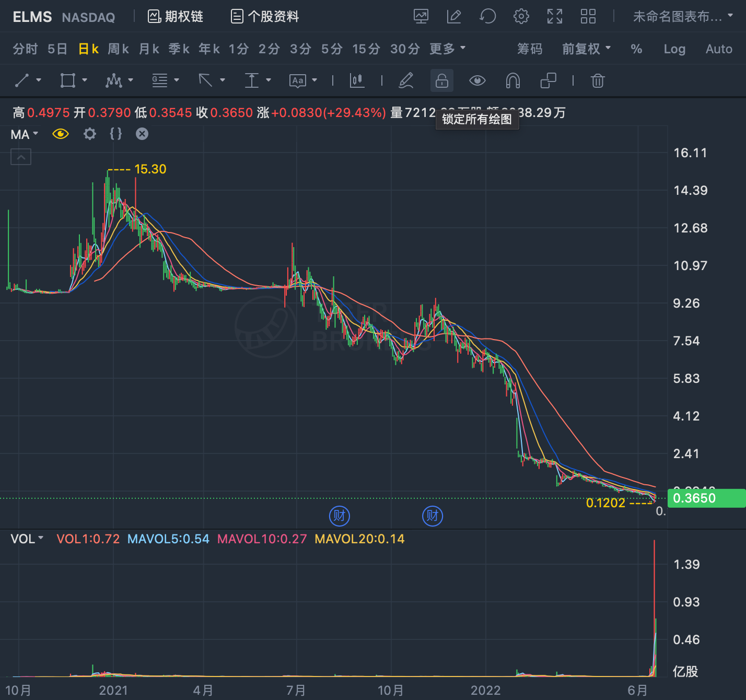Open the text annotation tool
Image resolution: width=746 pixels, height=700 pixels.
click(x=298, y=80)
